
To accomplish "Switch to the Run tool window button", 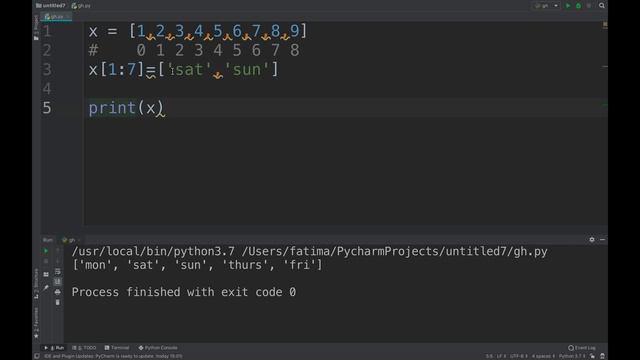I will pyautogui.click(x=54, y=348).
